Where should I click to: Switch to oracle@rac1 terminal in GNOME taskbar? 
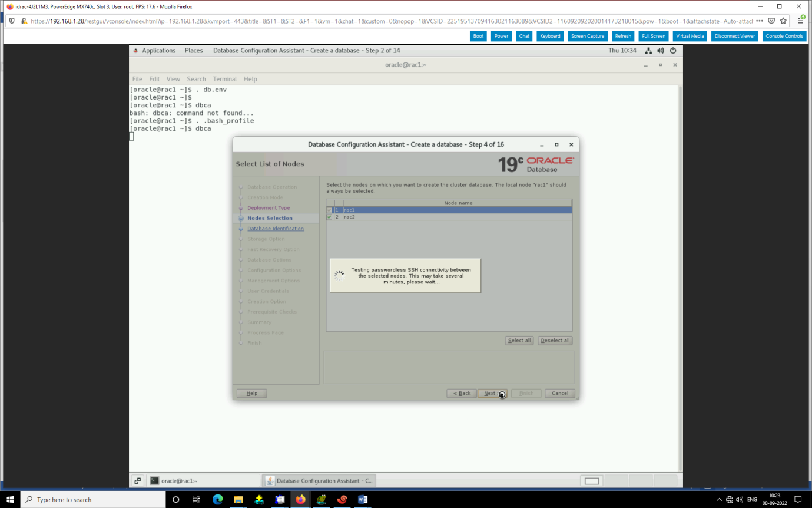(x=203, y=481)
